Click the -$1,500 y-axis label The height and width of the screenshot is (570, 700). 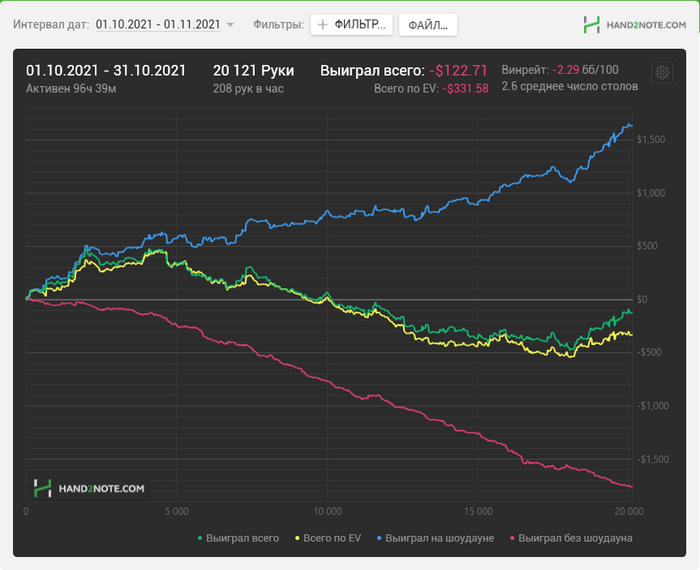point(653,459)
